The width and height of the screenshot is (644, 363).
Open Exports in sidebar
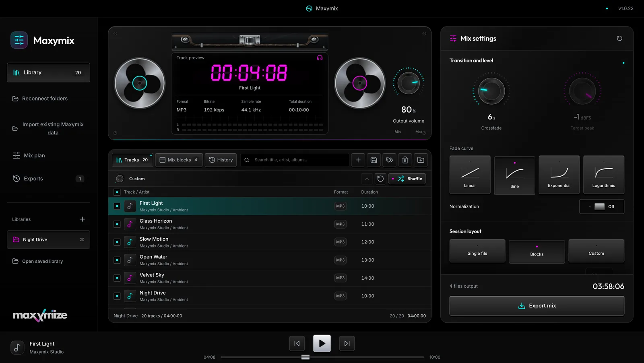click(x=48, y=179)
